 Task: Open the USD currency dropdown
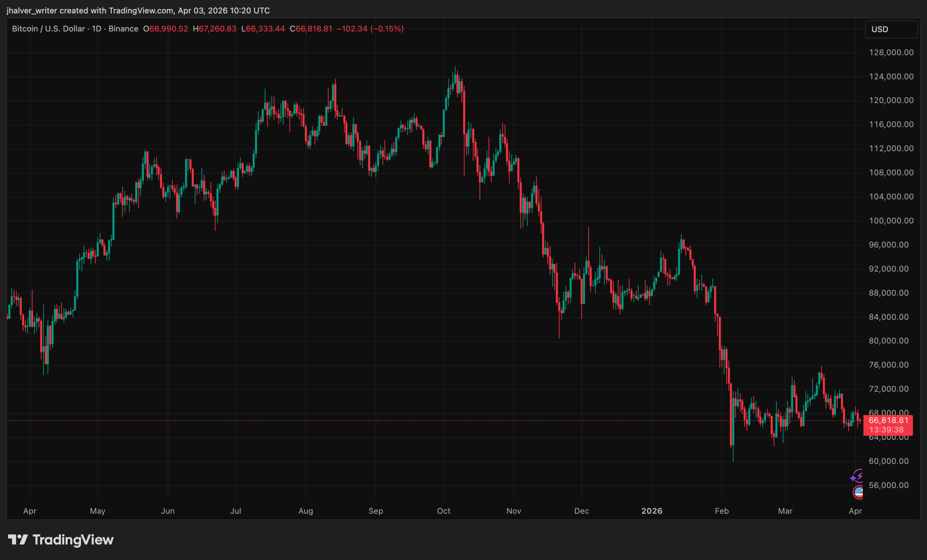[x=890, y=29]
